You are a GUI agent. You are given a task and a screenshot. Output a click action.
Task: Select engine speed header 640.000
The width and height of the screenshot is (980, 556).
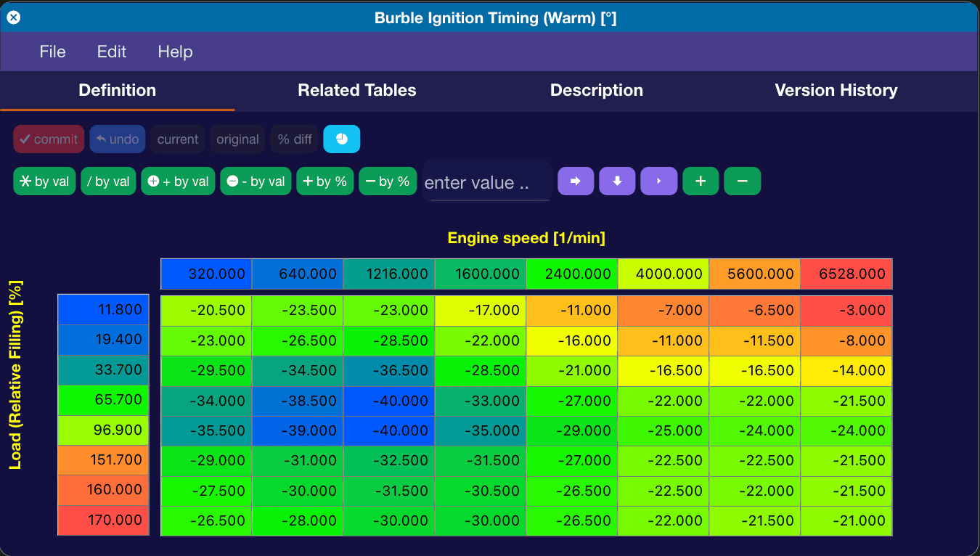coord(298,274)
